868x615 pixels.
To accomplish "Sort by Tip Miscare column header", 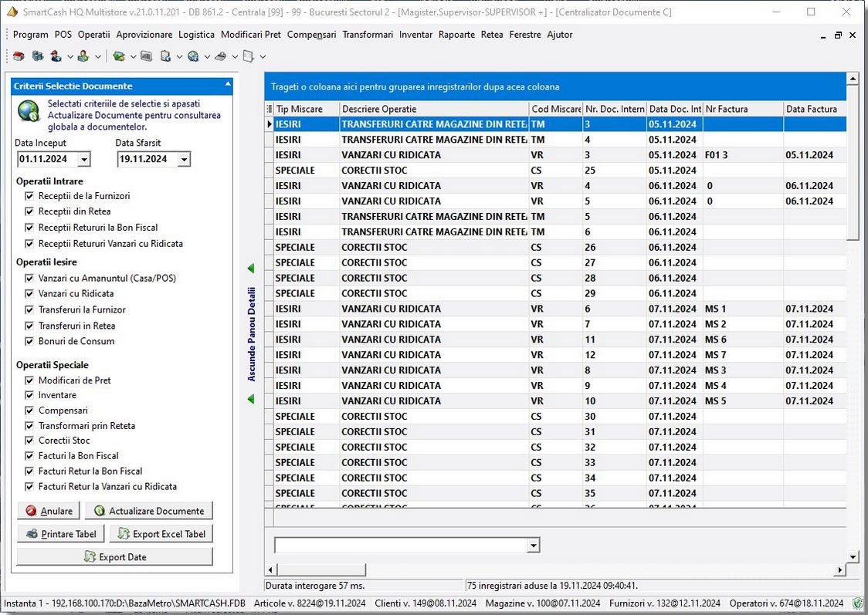I will click(307, 109).
